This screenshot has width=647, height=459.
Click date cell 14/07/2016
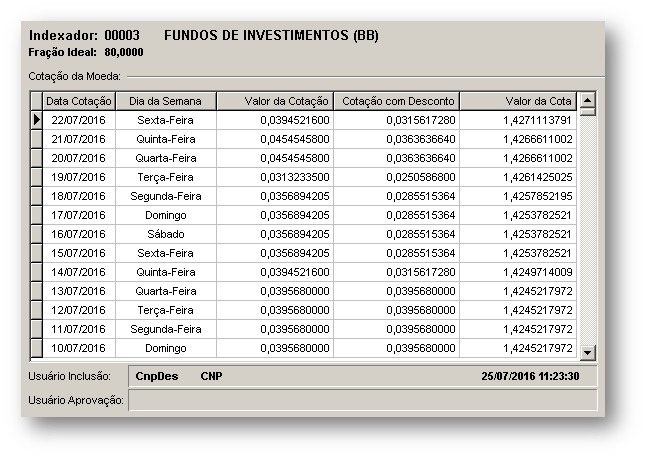[x=79, y=272]
